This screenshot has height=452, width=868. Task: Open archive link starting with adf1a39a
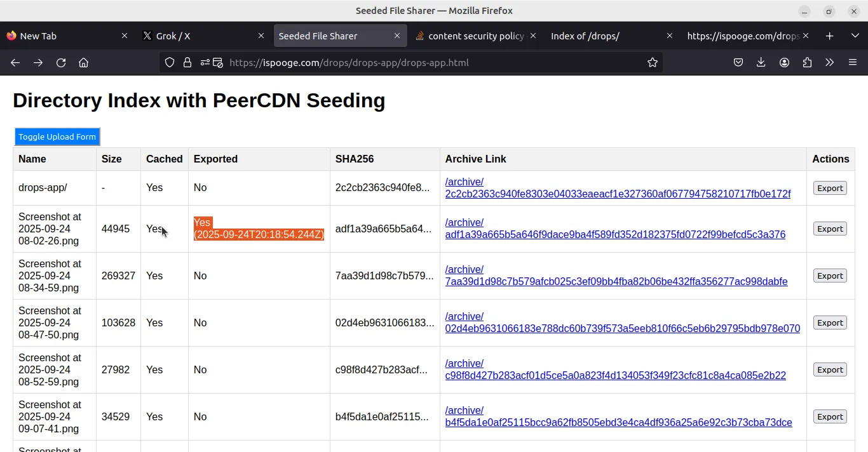615,234
